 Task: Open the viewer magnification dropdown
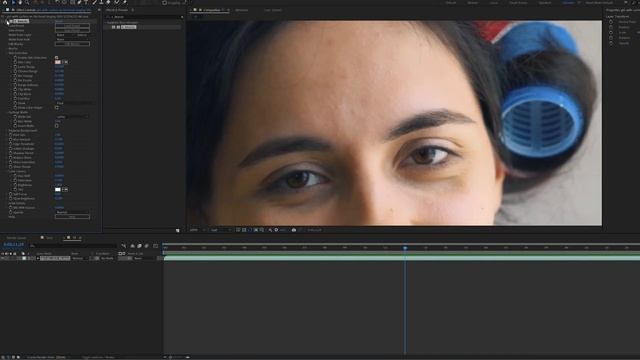click(x=197, y=230)
